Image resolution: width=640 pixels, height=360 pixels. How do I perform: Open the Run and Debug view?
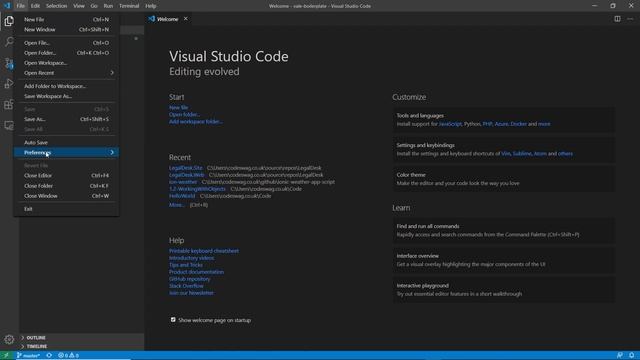click(x=9, y=84)
